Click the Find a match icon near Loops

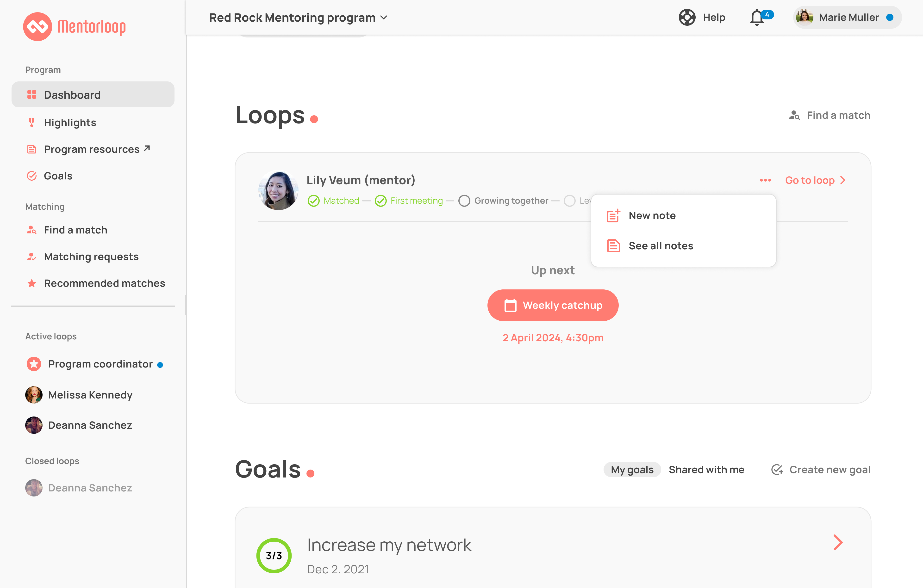[x=795, y=115]
